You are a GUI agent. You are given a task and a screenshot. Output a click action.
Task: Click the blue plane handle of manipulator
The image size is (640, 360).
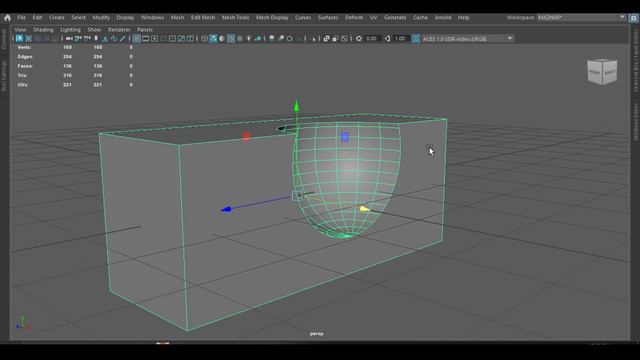click(x=344, y=137)
